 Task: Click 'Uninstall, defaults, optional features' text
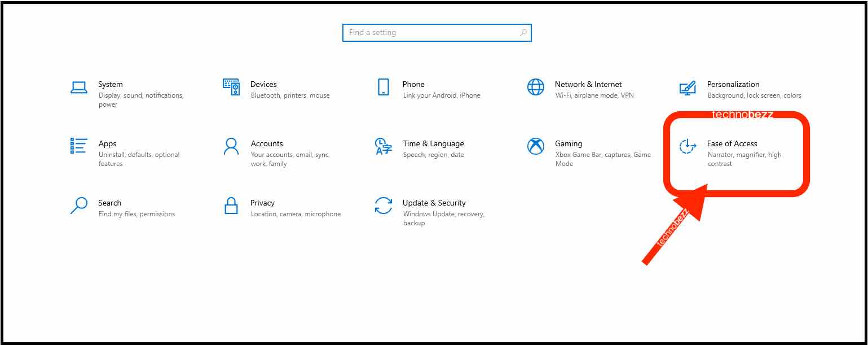pos(139,159)
